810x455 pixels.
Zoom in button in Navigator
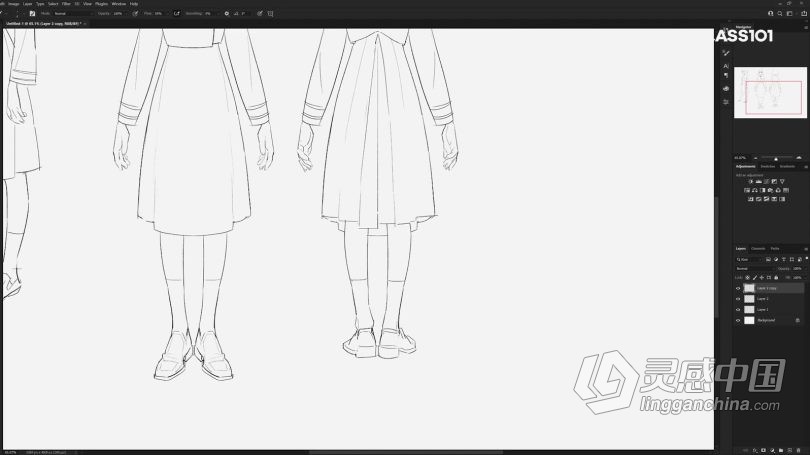799,158
